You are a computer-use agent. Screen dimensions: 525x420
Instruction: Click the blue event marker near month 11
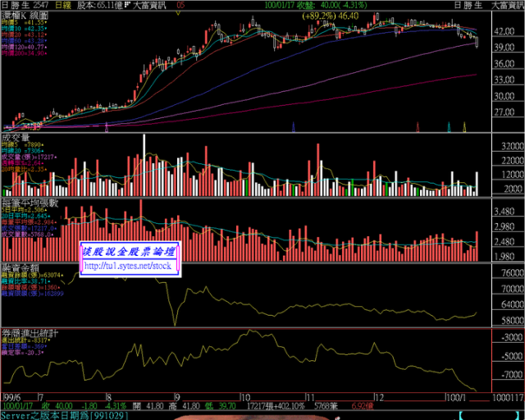pos(294,127)
